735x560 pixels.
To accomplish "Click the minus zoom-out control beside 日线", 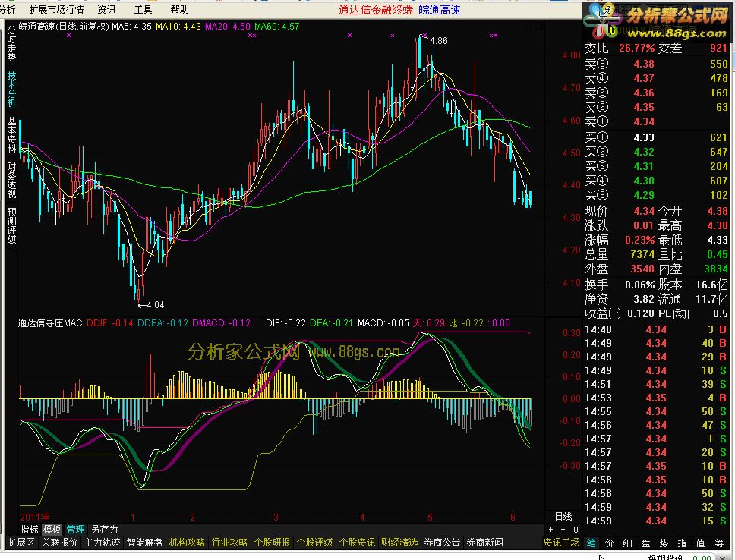I will click(563, 530).
